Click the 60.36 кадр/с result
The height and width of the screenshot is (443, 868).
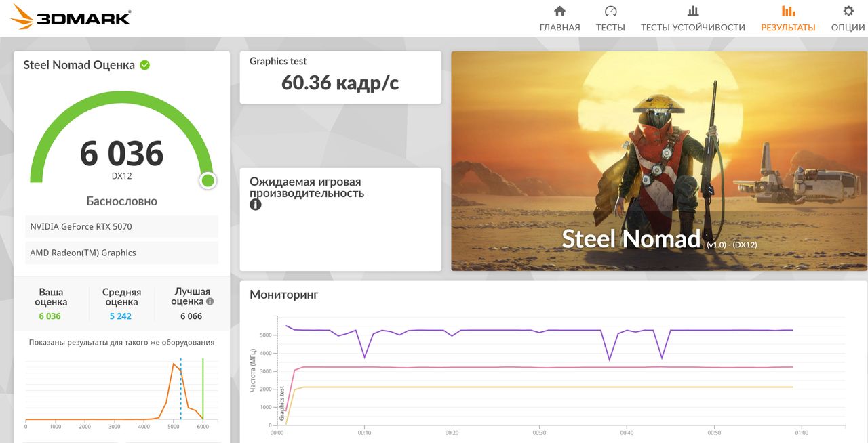[x=340, y=83]
